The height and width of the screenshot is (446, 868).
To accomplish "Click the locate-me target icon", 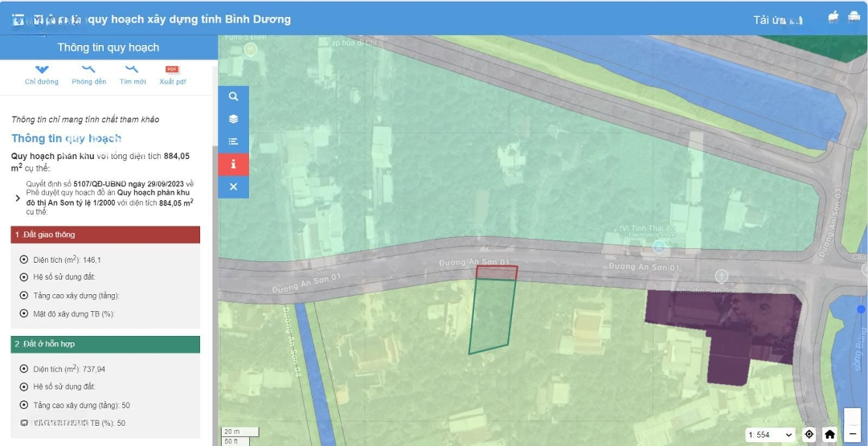I will (x=809, y=435).
